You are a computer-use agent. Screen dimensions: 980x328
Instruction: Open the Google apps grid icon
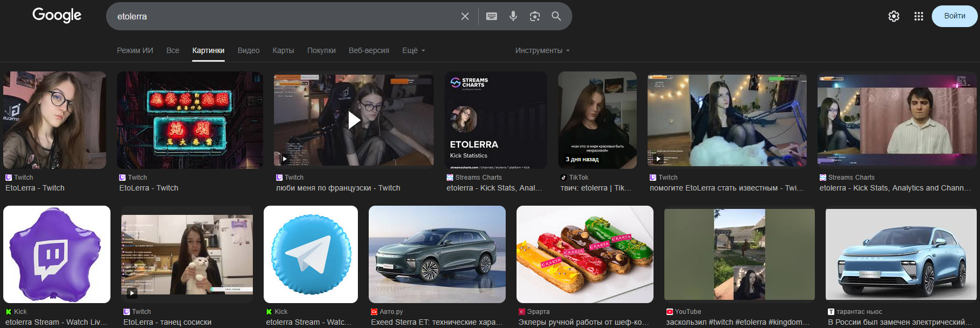coord(919,16)
